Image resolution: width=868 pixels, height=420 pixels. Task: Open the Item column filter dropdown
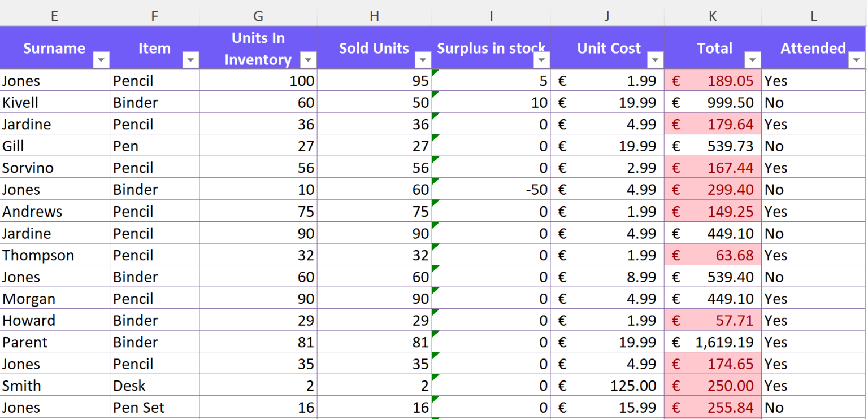click(191, 60)
